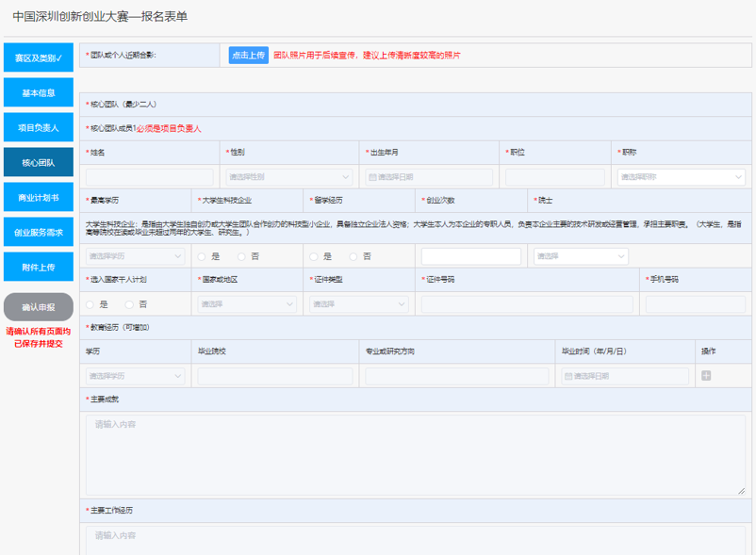756x555 pixels.
Task: Click the page title 中国深圳创新创业大赛—报名表单
Action: (100, 17)
